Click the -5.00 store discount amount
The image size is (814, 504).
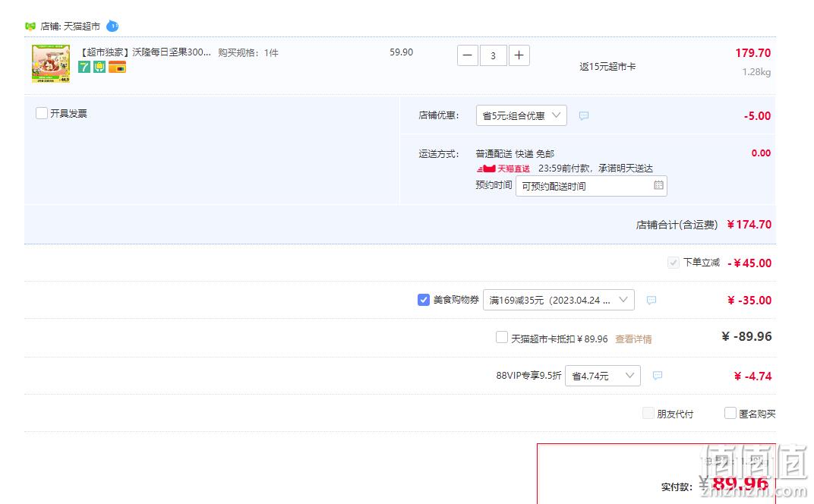(757, 115)
